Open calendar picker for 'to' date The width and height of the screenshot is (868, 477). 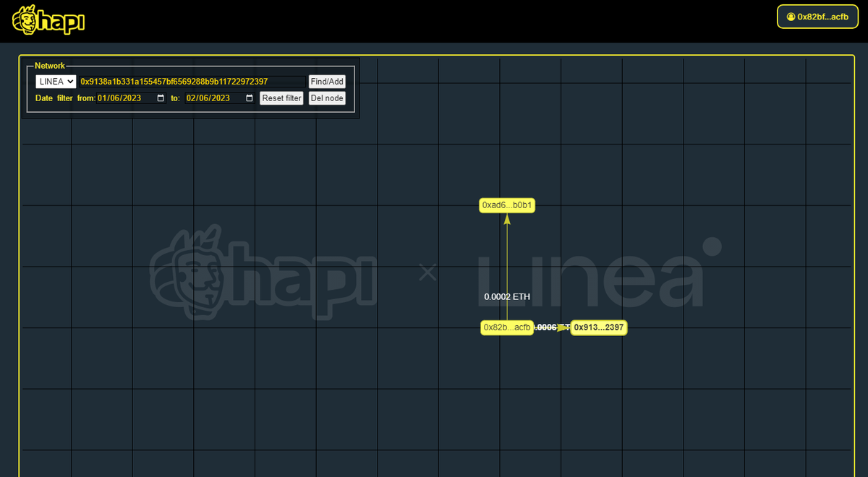[x=250, y=98]
